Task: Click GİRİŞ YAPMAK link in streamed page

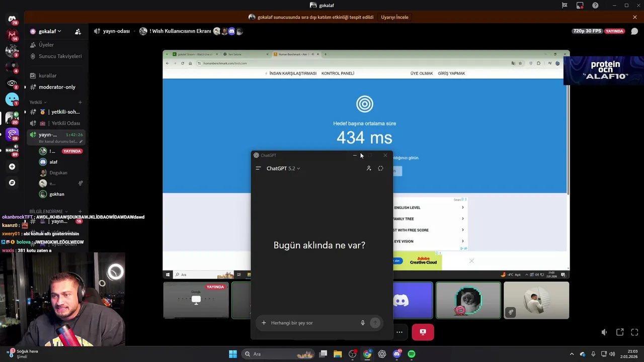Action: [x=451, y=73]
